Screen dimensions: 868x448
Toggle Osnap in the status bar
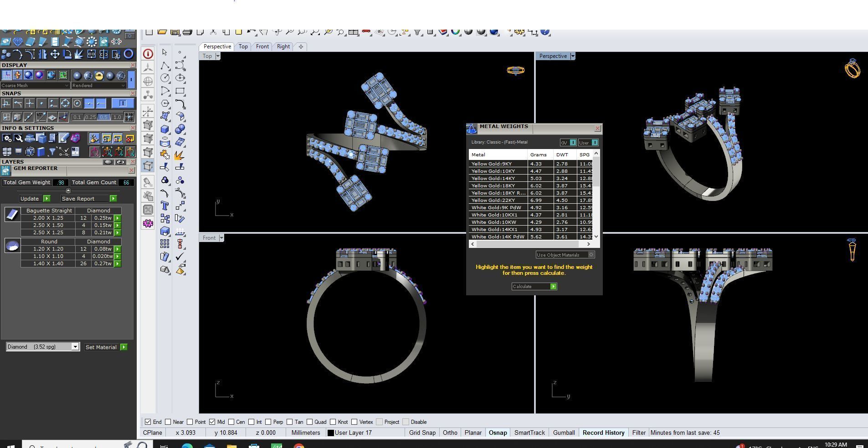(498, 433)
